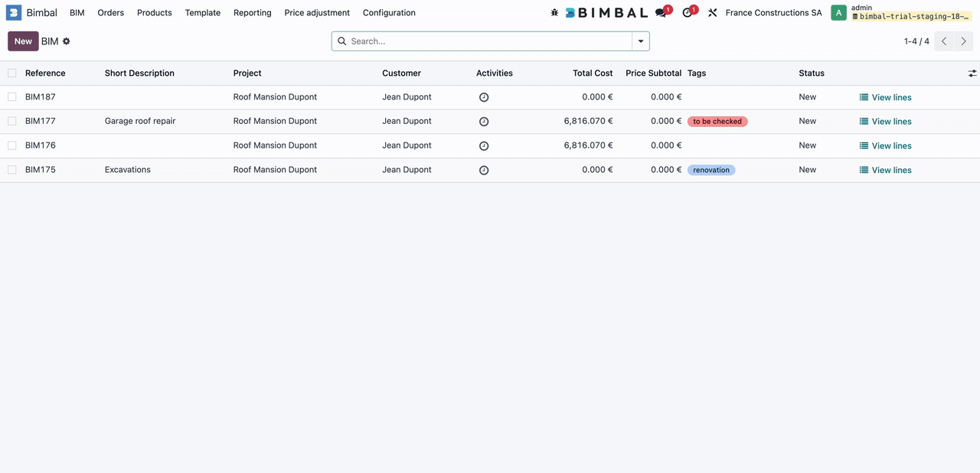Open the France Constructions SA company switcher
Screen dimensions: 980x473
773,13
